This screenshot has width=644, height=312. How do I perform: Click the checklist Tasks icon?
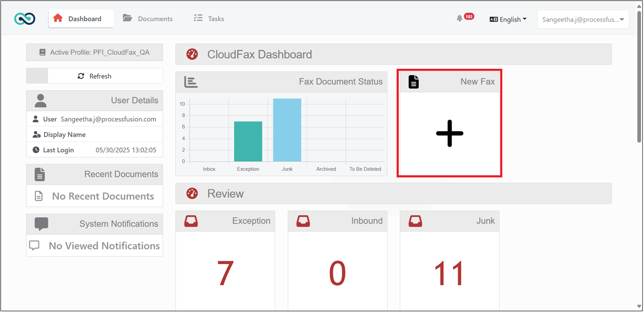198,18
